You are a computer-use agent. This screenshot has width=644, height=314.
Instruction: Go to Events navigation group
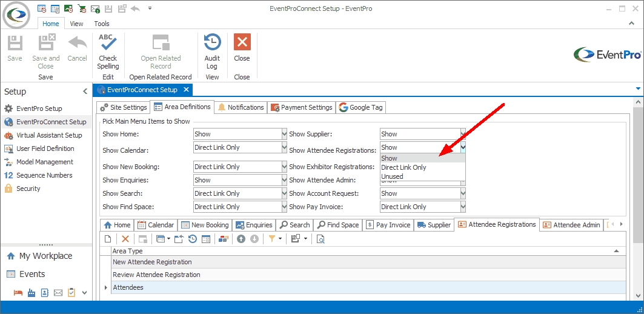point(26,274)
